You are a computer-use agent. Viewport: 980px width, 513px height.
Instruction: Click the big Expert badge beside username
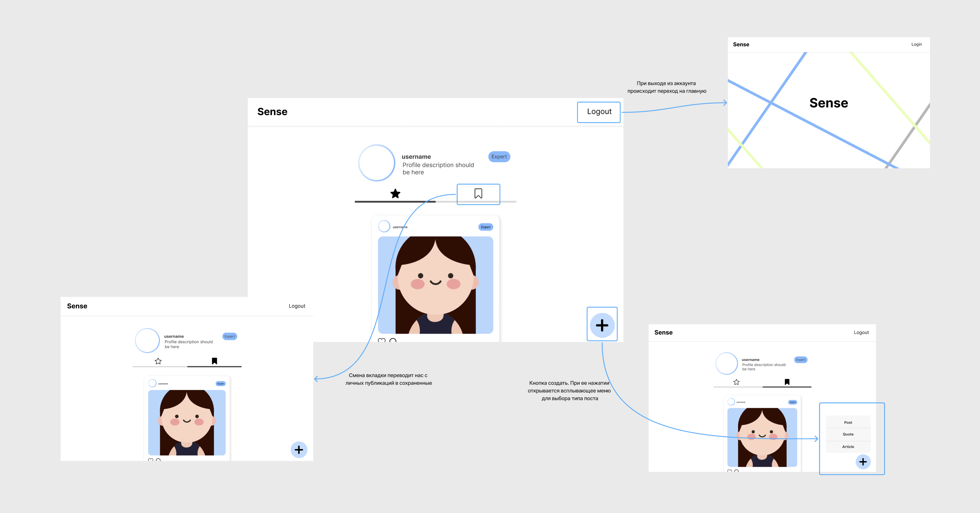tap(499, 157)
